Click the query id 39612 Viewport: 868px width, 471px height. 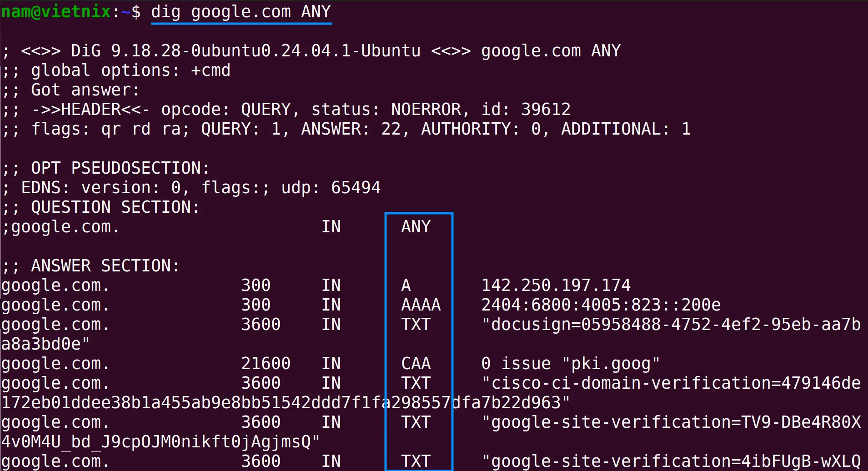point(546,110)
